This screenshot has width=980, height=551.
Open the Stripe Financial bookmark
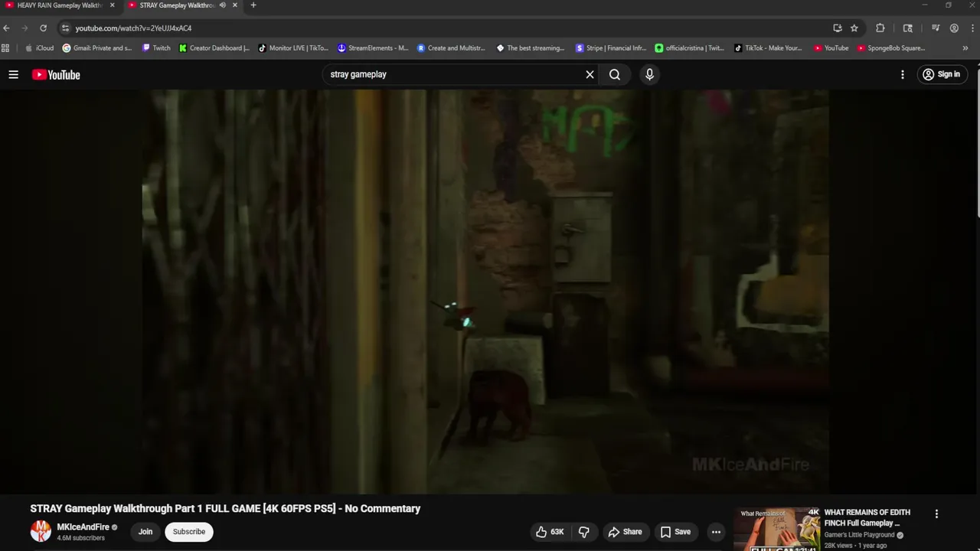(x=611, y=48)
